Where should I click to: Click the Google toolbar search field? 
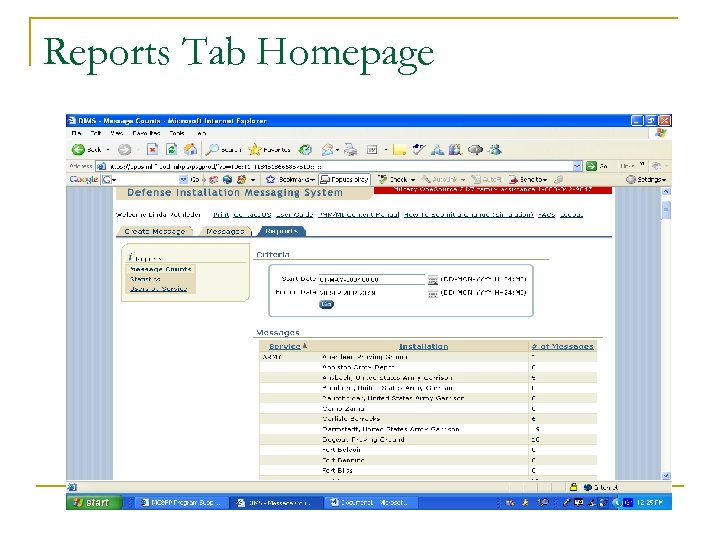pyautogui.click(x=144, y=180)
